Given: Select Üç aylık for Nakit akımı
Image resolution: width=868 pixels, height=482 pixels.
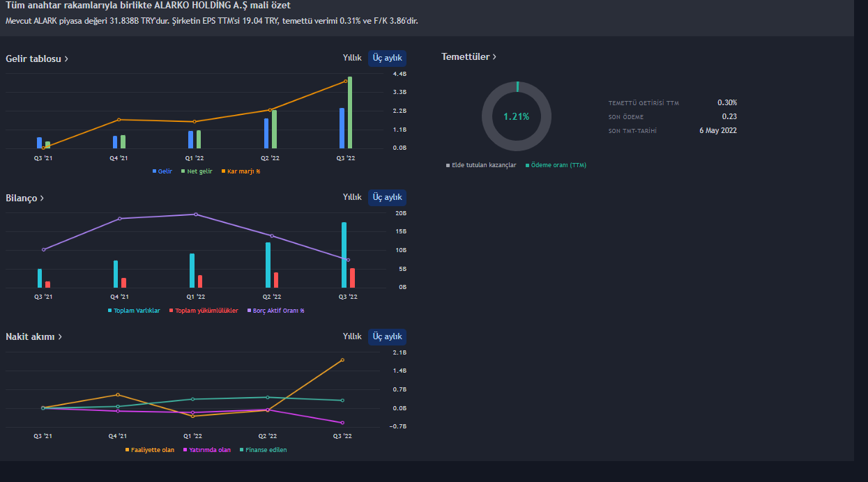Looking at the screenshot, I should coord(387,336).
